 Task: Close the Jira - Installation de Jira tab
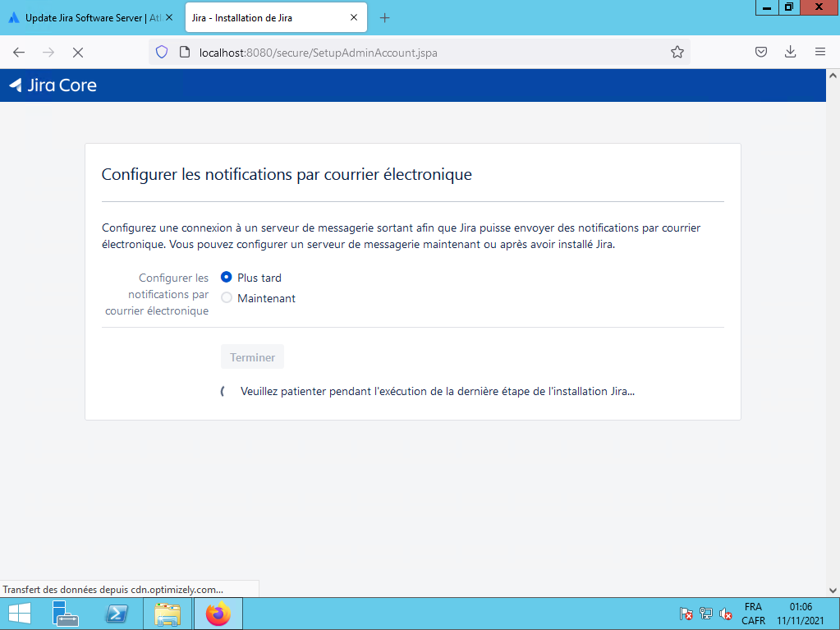point(354,17)
